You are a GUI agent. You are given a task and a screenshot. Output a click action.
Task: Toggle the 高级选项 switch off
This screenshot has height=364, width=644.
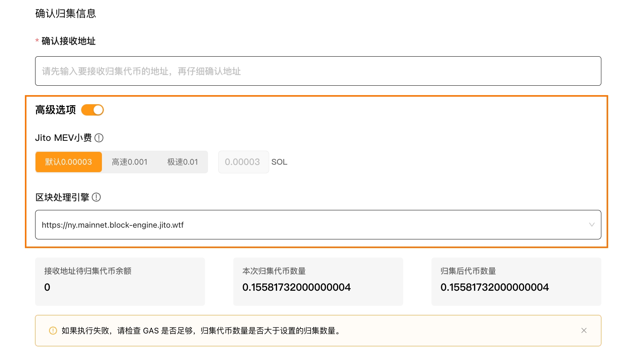[x=92, y=110]
